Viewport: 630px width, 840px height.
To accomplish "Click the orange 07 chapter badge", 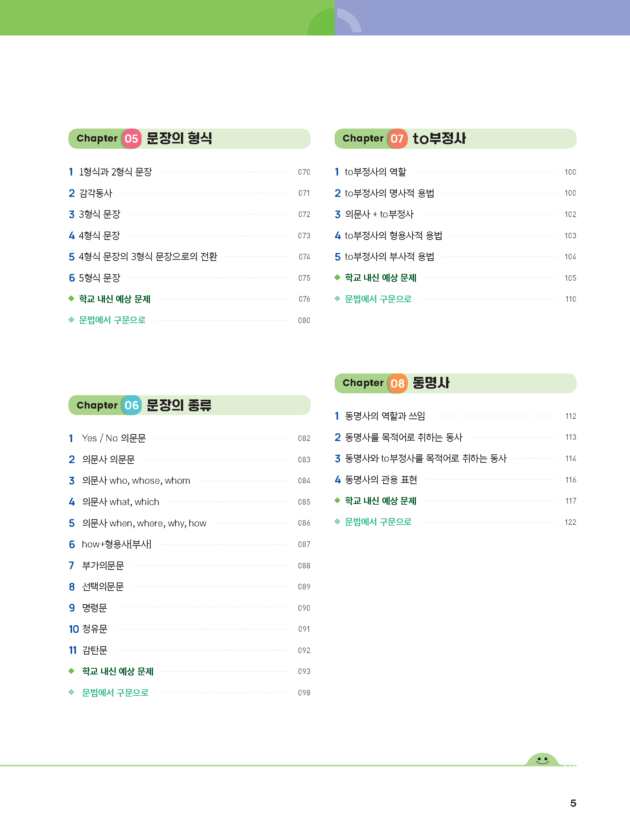I will 397,138.
